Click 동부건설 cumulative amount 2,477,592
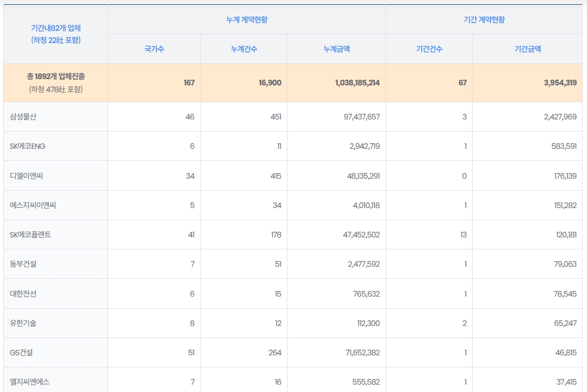587x392 pixels. coord(364,264)
